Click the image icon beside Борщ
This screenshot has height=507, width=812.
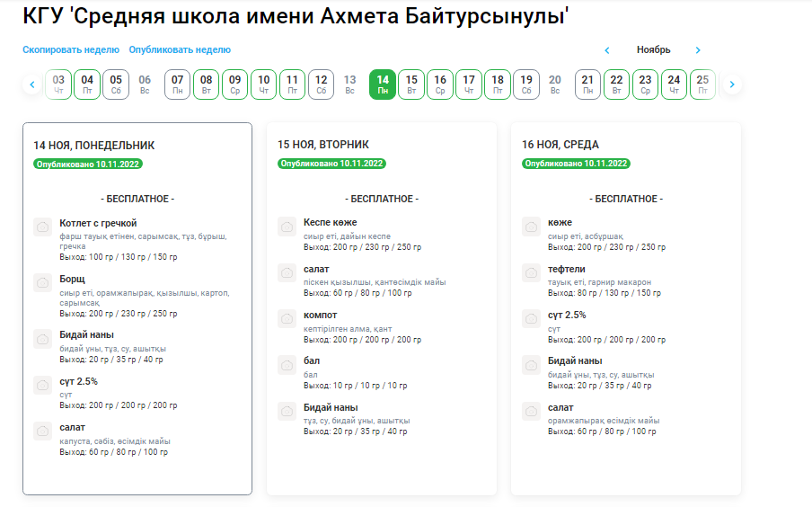(42, 284)
